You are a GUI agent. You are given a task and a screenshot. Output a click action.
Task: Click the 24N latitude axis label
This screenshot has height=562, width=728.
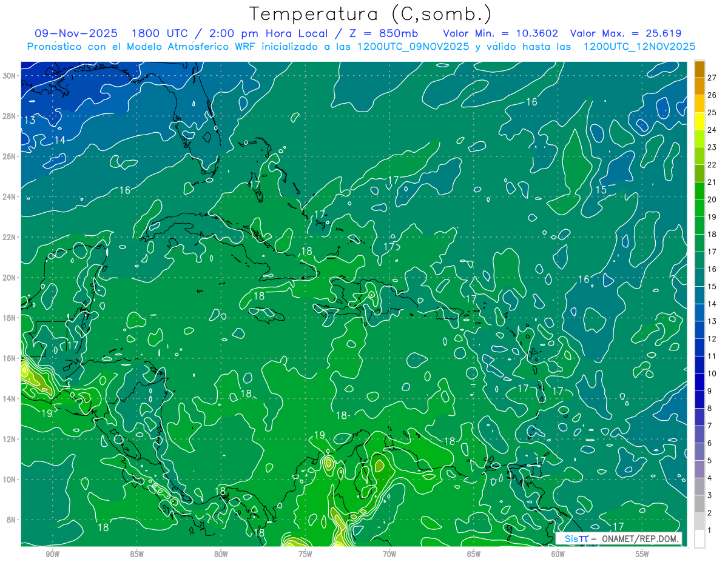point(9,196)
